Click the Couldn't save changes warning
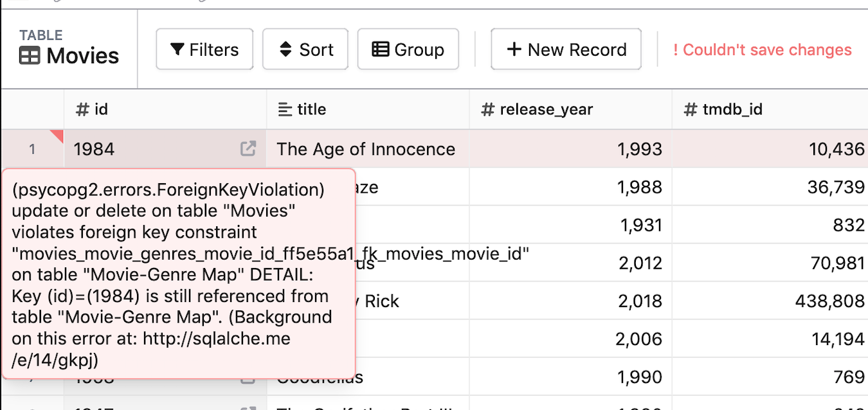868x410 pixels. click(x=762, y=49)
